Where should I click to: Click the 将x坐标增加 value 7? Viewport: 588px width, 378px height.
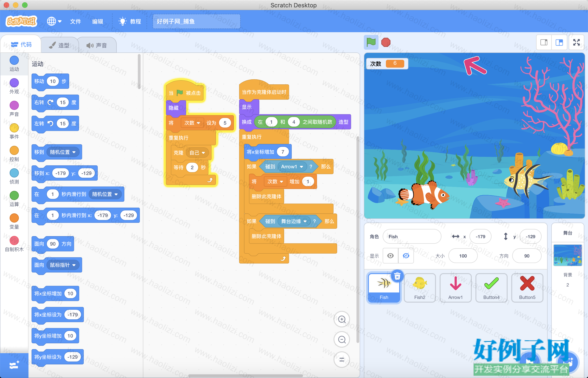point(283,152)
